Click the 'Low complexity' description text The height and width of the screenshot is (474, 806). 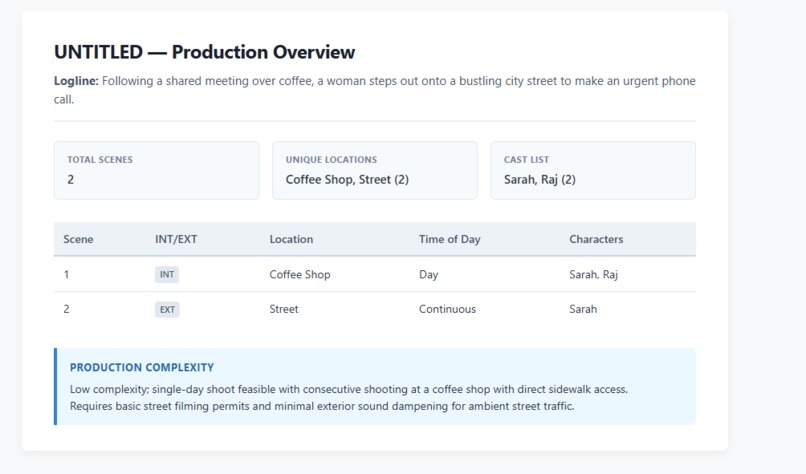pos(349,397)
